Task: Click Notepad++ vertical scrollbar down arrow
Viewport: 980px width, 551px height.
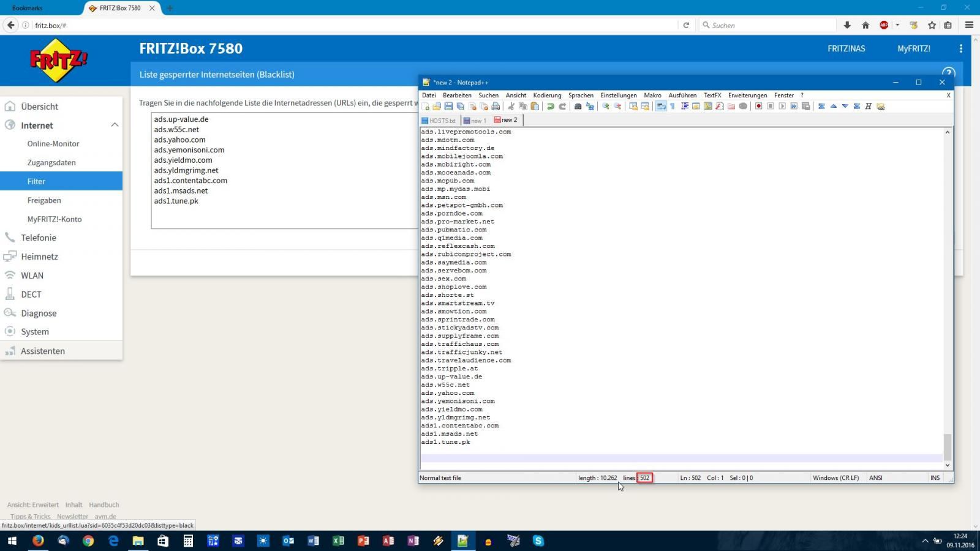Action: [948, 465]
